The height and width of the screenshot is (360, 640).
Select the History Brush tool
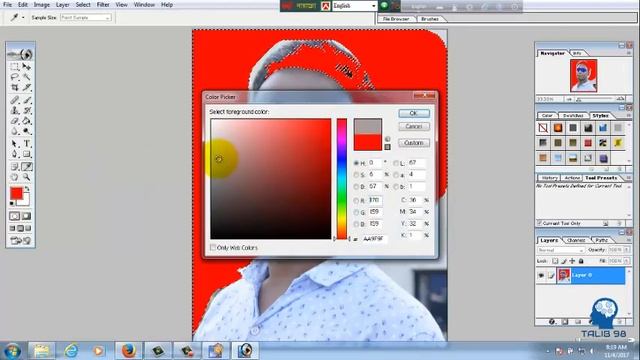(x=27, y=110)
